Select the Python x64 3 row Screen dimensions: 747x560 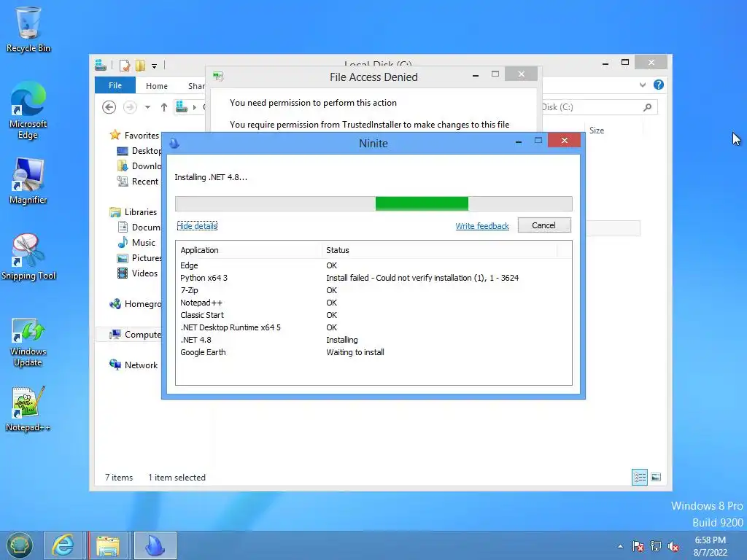373,278
